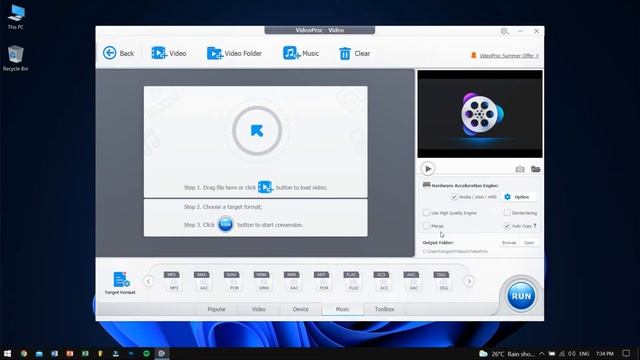Screen dimensions: 640x360
Task: Switch to the Device tab
Action: click(301, 309)
